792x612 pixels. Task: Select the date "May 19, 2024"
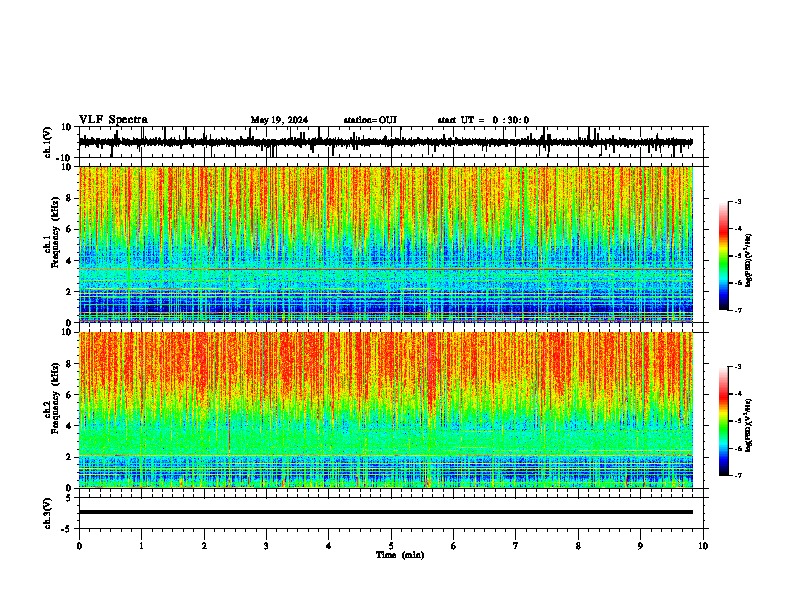click(x=279, y=120)
